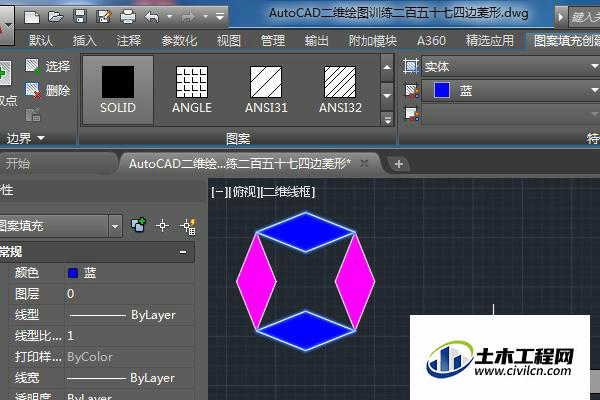Open the customize quick access toolbar menu

[x=220, y=17]
